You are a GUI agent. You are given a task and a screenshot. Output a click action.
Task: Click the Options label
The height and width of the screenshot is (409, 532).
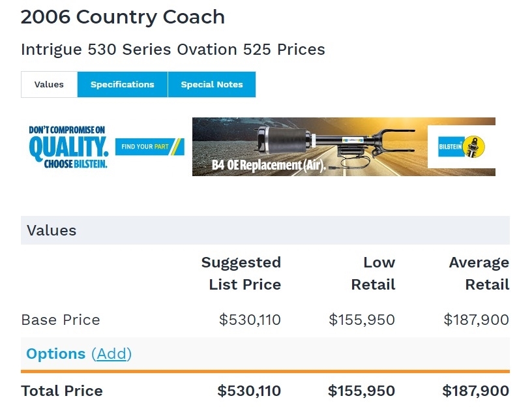click(x=55, y=354)
